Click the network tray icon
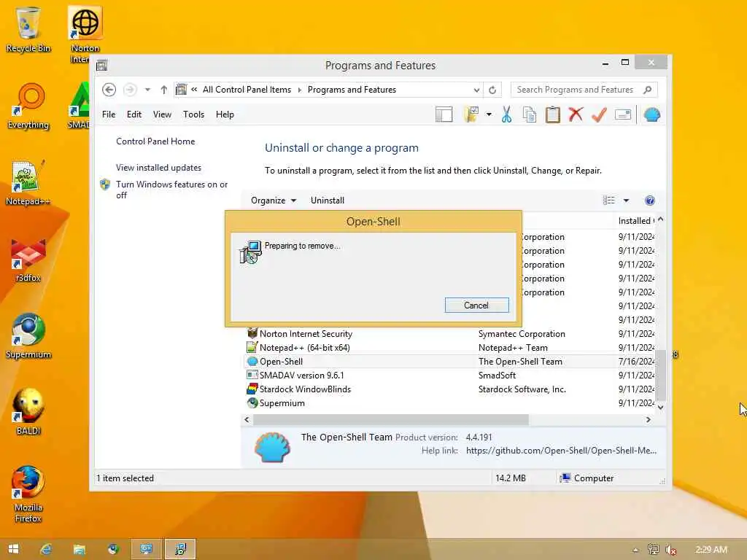 (x=653, y=550)
